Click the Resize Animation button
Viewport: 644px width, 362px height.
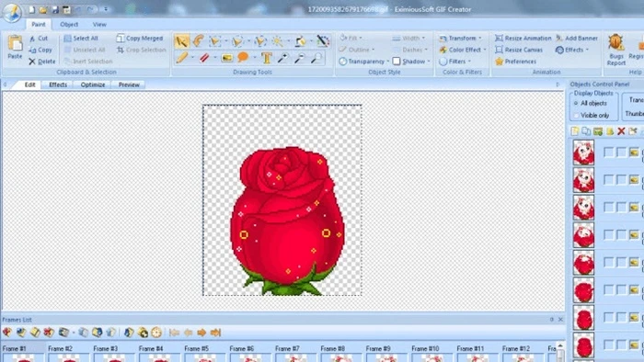coord(523,38)
